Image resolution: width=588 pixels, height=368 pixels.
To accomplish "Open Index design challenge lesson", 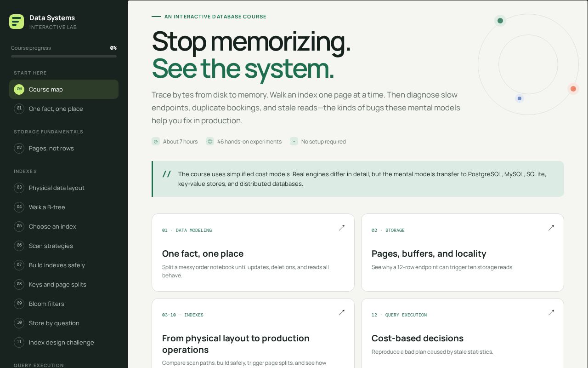I will (64, 342).
